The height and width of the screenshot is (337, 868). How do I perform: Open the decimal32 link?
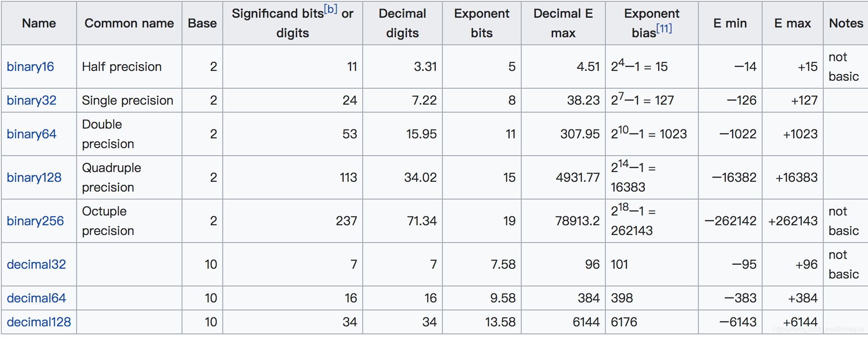(x=36, y=264)
